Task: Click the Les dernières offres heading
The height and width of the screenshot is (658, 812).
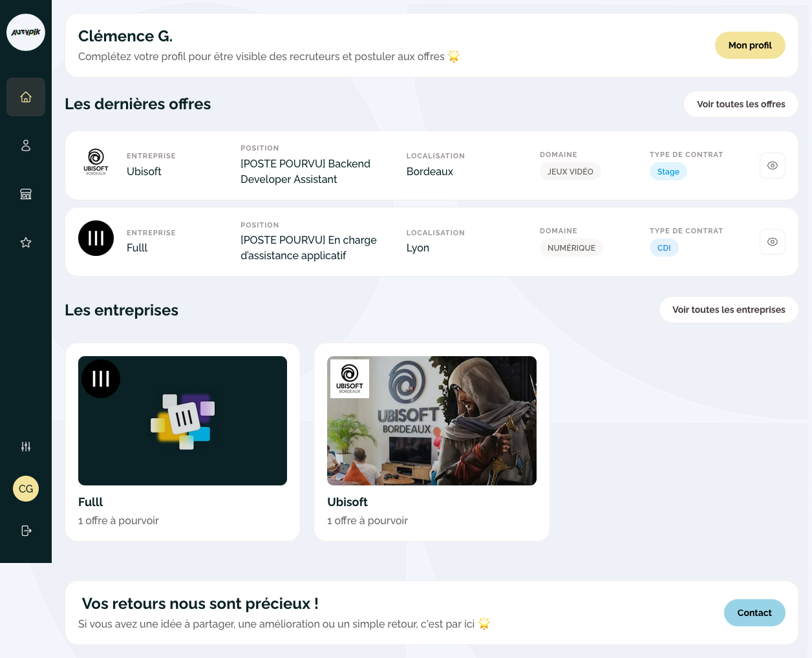Action: [138, 104]
